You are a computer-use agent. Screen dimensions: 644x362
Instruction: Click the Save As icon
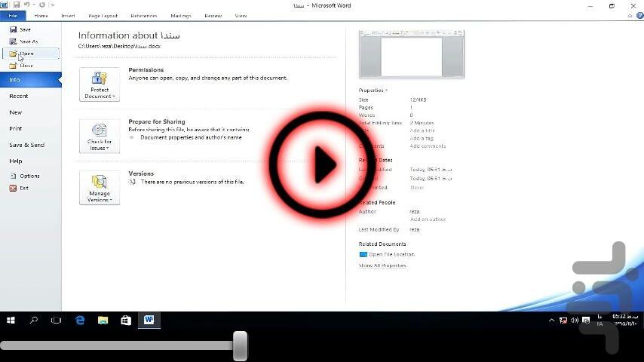point(14,41)
